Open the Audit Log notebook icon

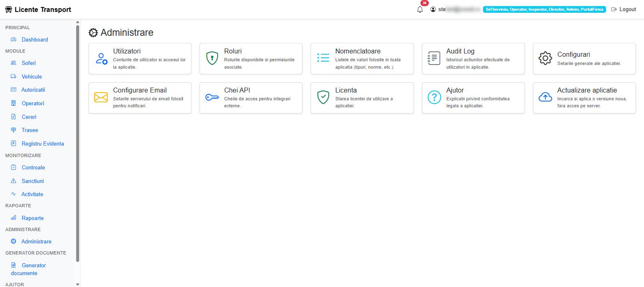(434, 58)
